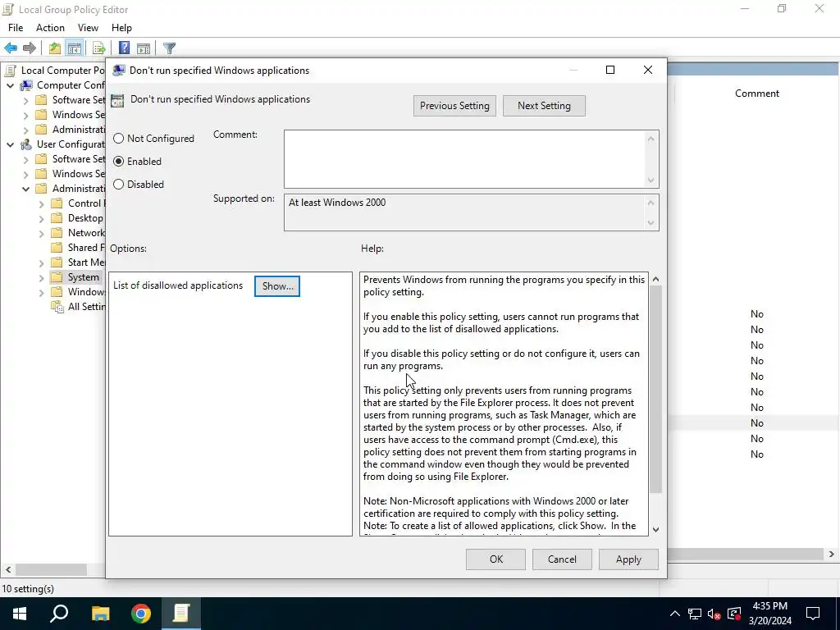This screenshot has height=630, width=840.
Task: Show hidden tray icons chevron
Action: pos(675,614)
